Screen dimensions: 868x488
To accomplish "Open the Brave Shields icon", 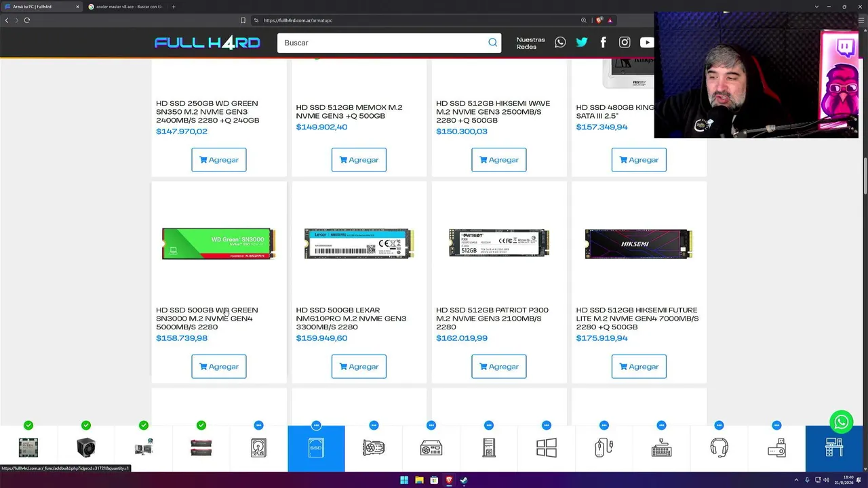I will click(x=599, y=20).
